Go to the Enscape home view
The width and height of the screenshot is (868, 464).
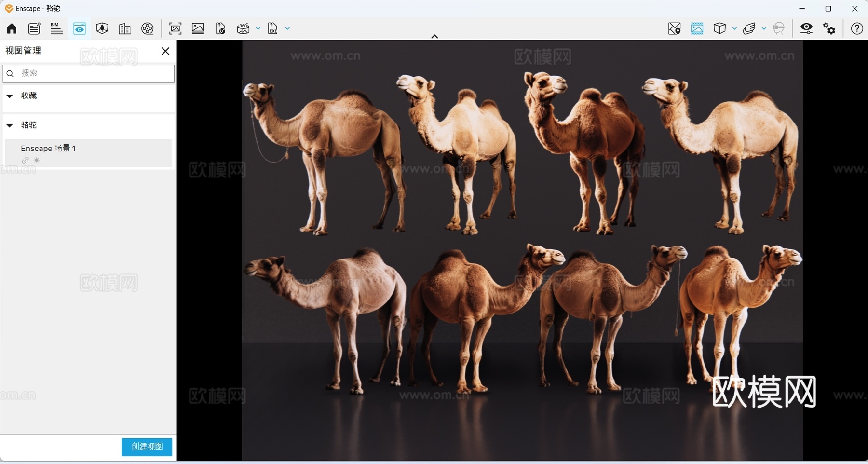12,28
